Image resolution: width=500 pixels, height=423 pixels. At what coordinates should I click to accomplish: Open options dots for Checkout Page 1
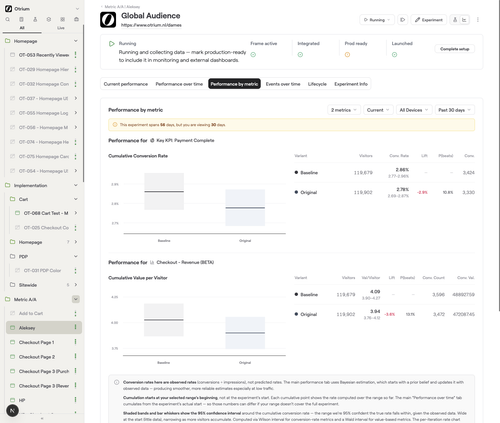[75, 342]
